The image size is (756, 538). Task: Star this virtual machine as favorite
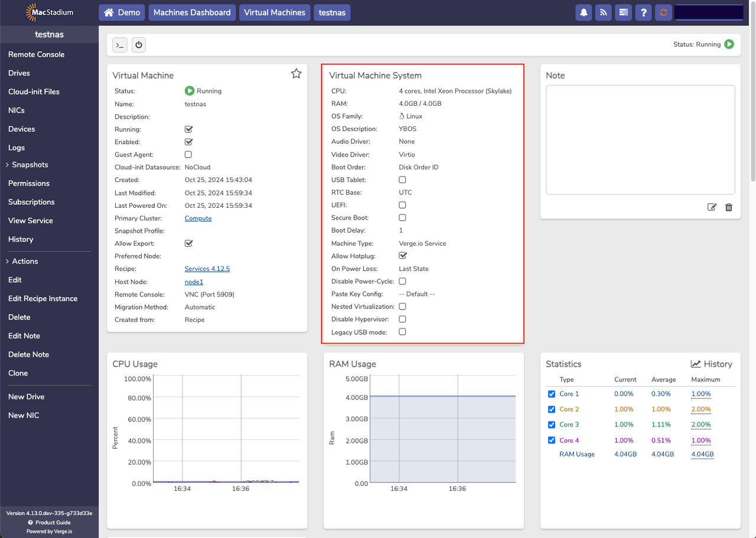[296, 74]
